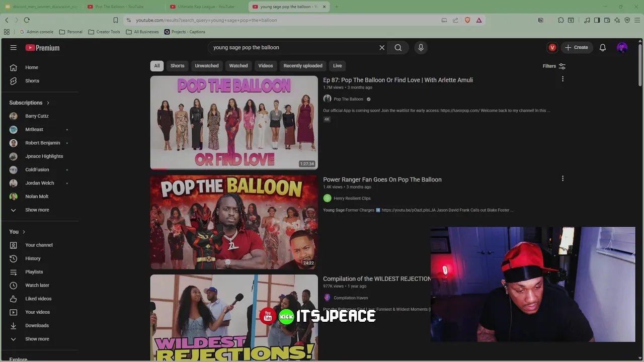Open search Filters panel

(x=554, y=66)
